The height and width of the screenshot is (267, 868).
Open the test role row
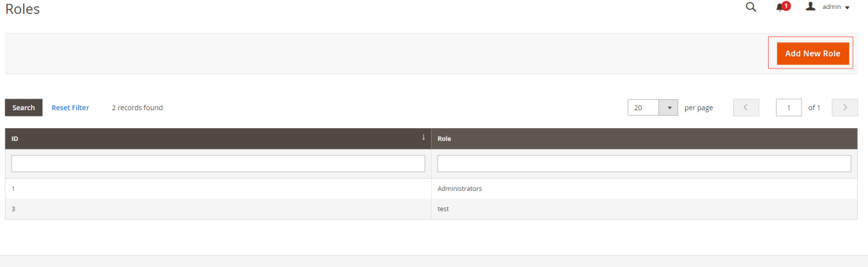pos(431,209)
